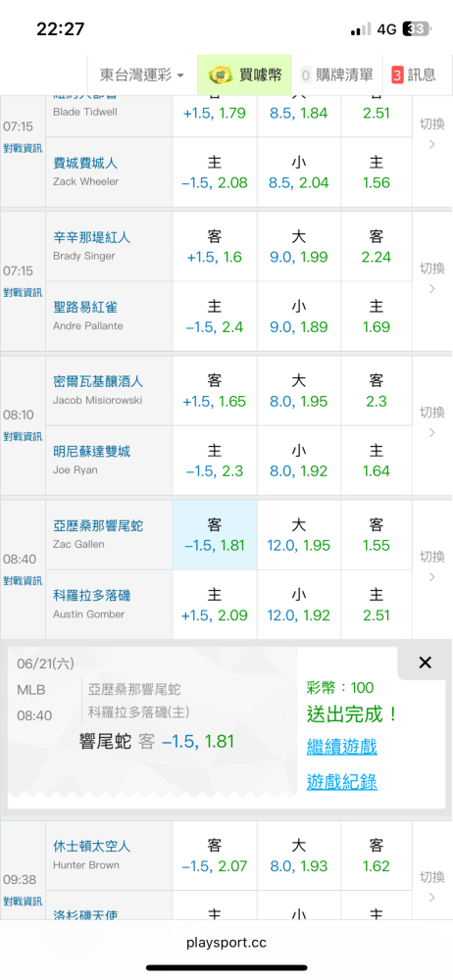Open 對戰資訊 for 08:40 game
The height and width of the screenshot is (980, 453).
23,580
